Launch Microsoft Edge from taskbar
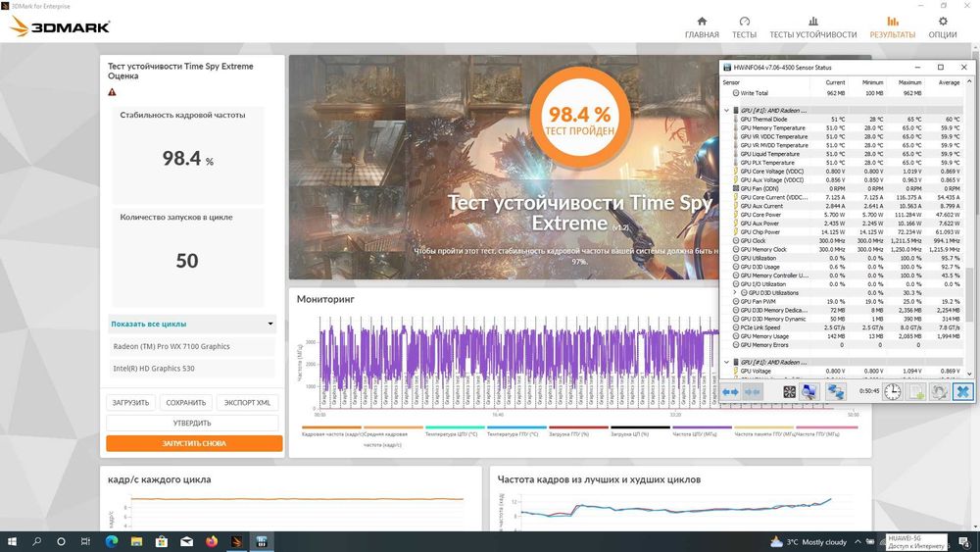This screenshot has width=980, height=552. [112, 542]
